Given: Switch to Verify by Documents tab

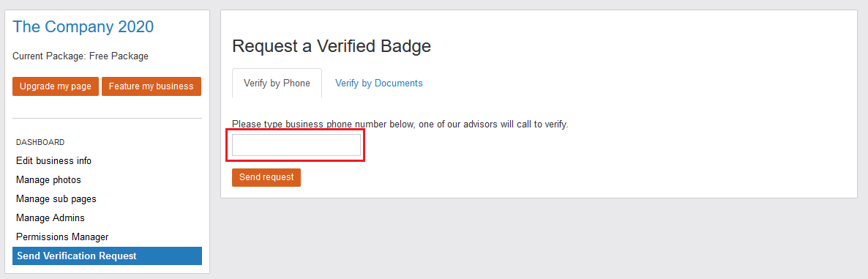Looking at the screenshot, I should coord(378,83).
